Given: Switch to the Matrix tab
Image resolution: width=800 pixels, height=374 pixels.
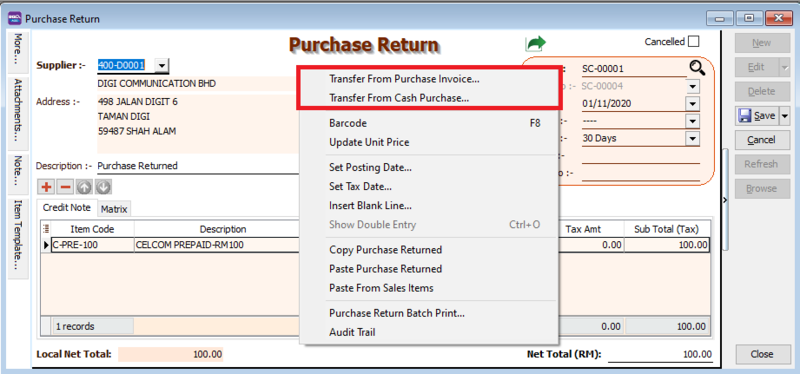Looking at the screenshot, I should click(x=114, y=209).
